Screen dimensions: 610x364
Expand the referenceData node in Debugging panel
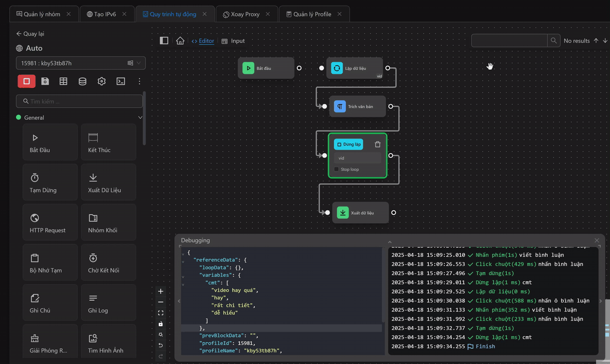[x=184, y=259]
